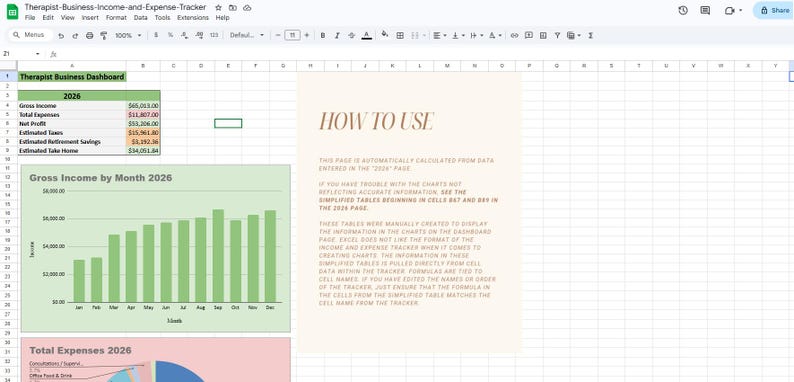The image size is (794, 382).
Task: Insert link via chain icon
Action: [x=514, y=35]
